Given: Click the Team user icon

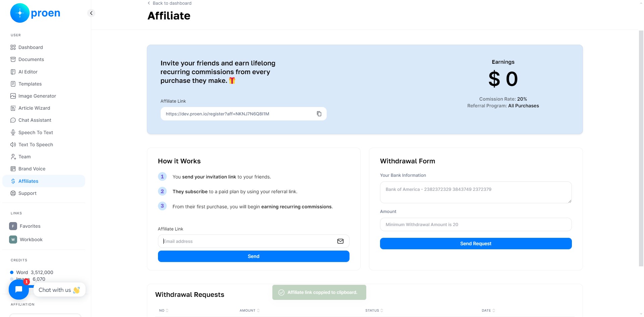Looking at the screenshot, I should [13, 157].
